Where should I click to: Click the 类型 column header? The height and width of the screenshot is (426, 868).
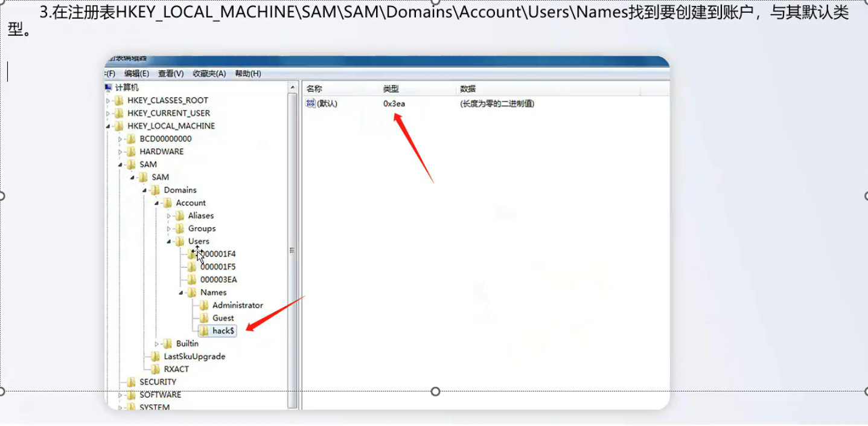[391, 89]
